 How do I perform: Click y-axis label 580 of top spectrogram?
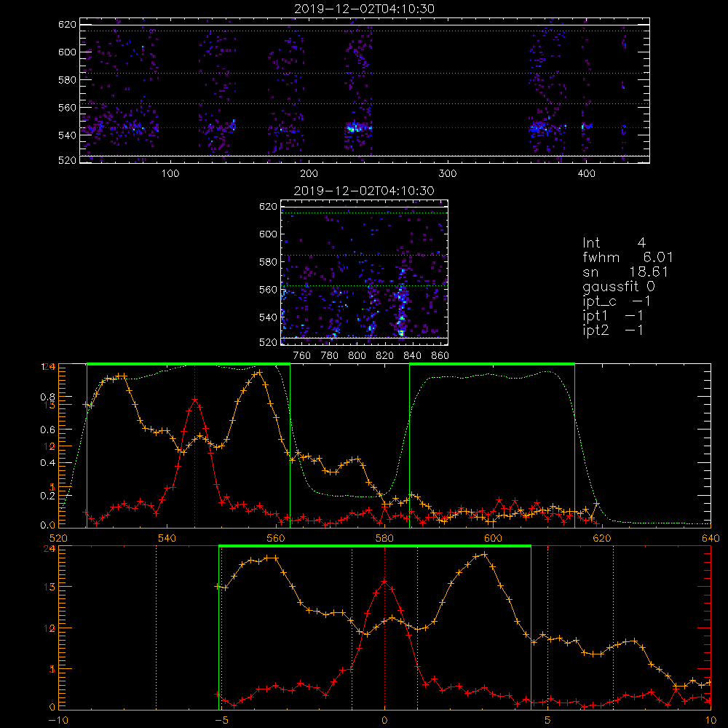(67, 80)
